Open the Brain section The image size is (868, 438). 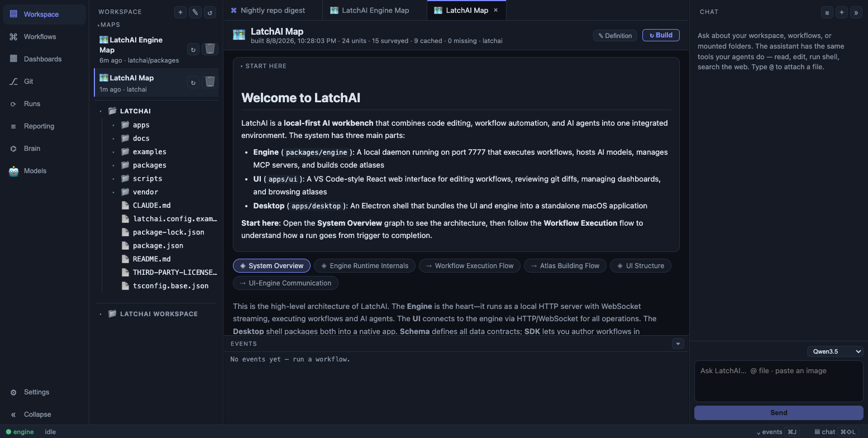pyautogui.click(x=44, y=148)
